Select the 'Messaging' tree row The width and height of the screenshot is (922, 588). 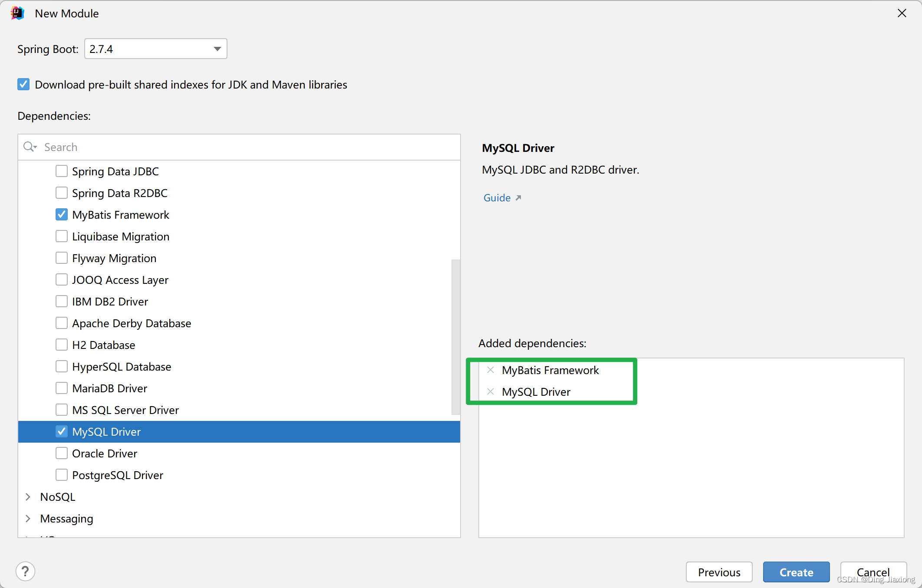[x=239, y=519]
